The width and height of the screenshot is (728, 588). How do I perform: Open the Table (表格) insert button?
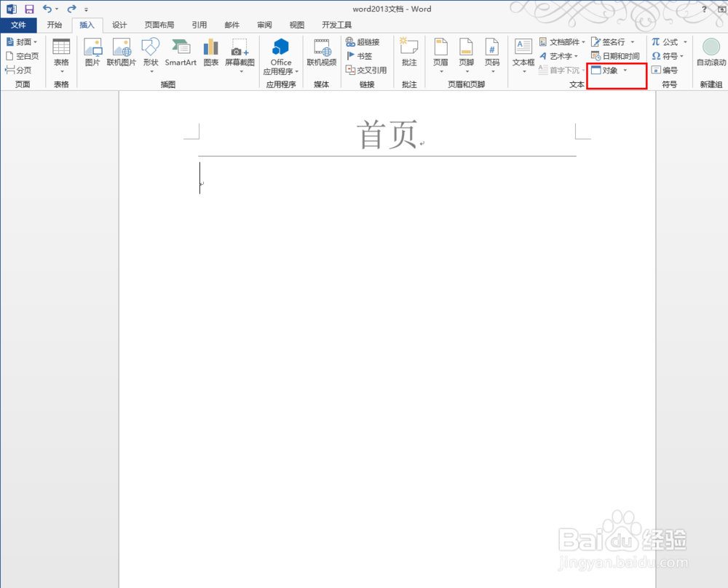(61, 56)
